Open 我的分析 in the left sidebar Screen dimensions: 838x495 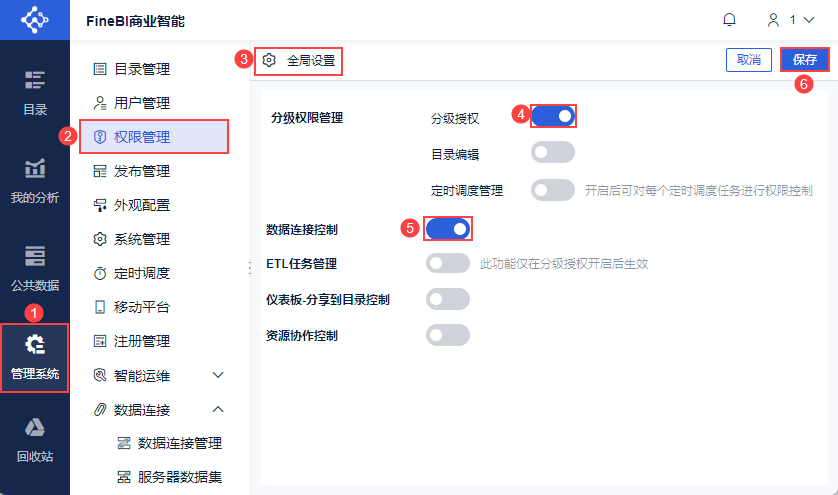point(35,180)
